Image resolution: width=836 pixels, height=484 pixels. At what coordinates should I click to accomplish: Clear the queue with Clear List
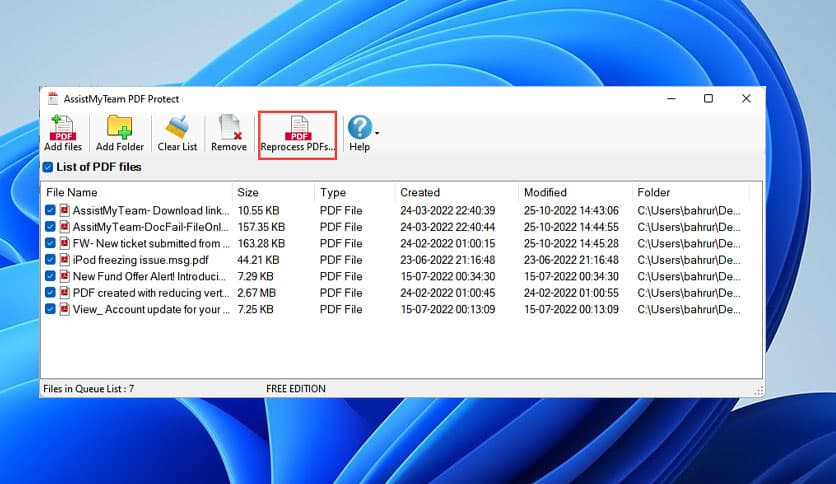click(177, 133)
